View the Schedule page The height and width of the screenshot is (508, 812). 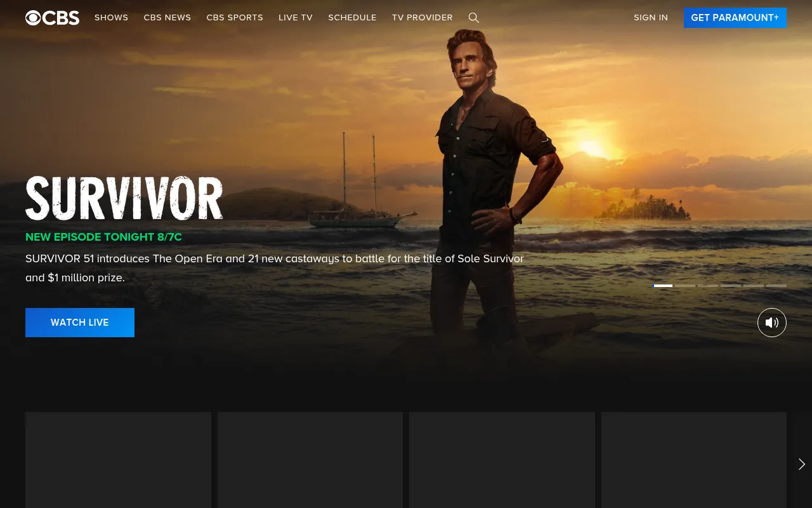(x=352, y=18)
